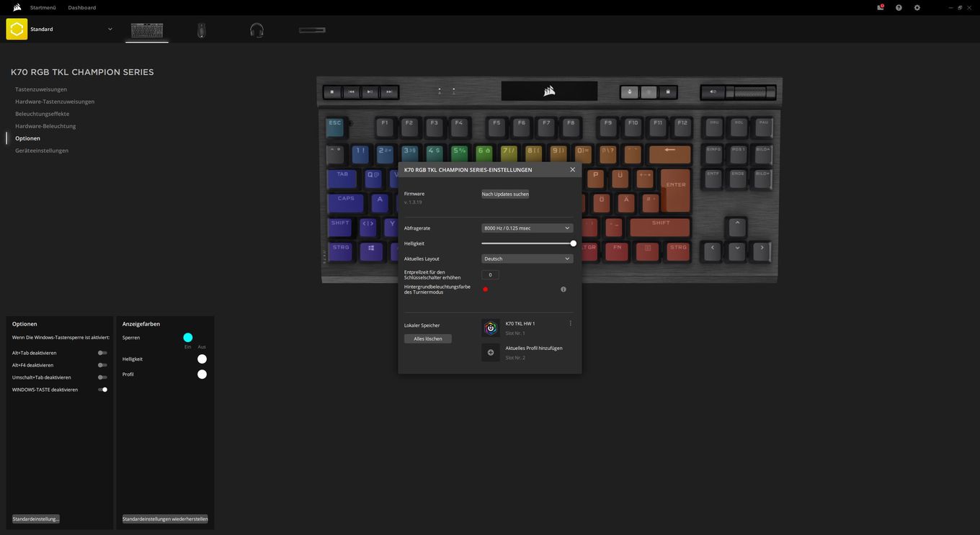Open the cyan Sperren color swatch
980x535 pixels.
(x=188, y=337)
